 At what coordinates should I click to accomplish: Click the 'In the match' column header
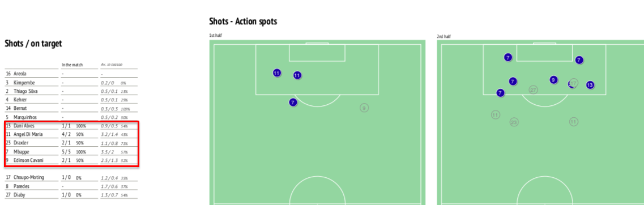(x=72, y=65)
